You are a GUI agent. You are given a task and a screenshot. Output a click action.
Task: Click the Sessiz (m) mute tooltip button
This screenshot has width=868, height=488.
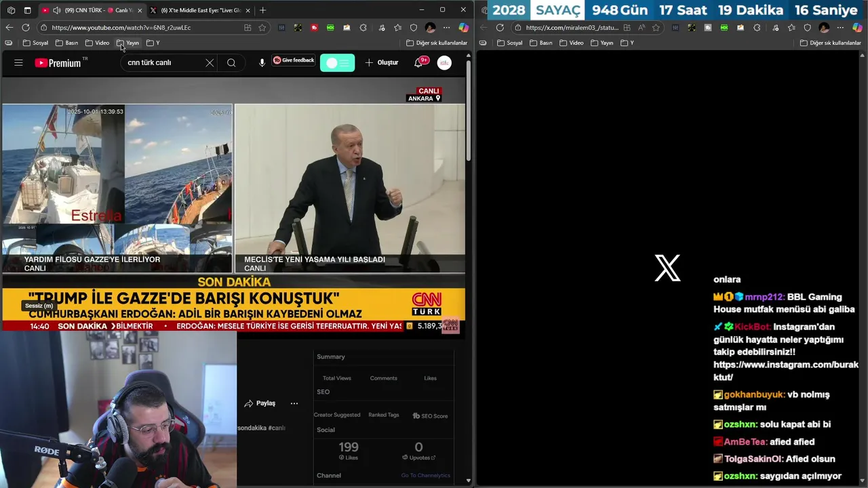click(x=39, y=306)
